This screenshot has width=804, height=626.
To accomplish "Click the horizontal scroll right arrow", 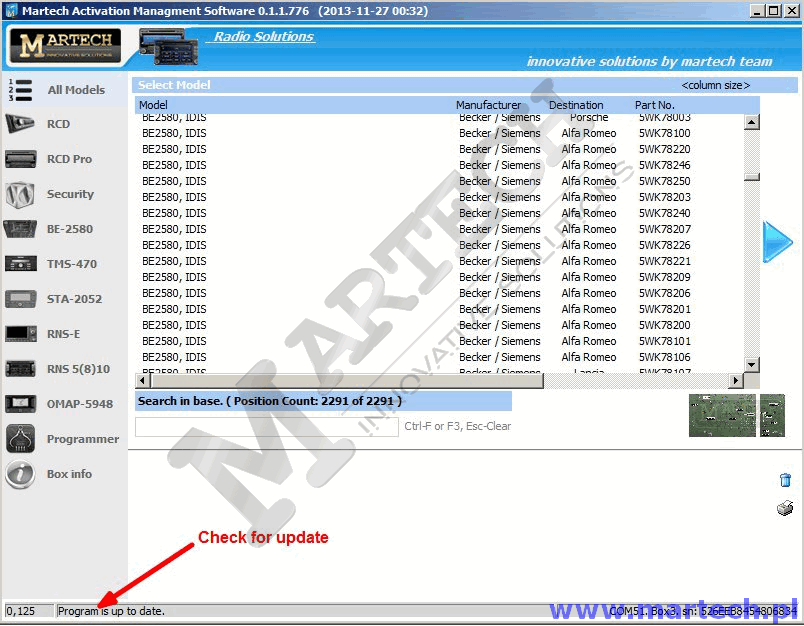I will [x=736, y=380].
